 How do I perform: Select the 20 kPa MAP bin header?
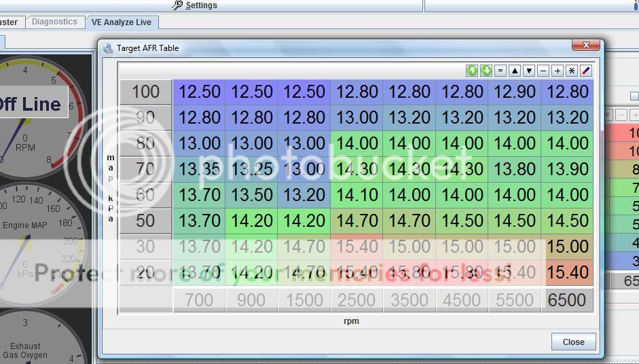[145, 272]
